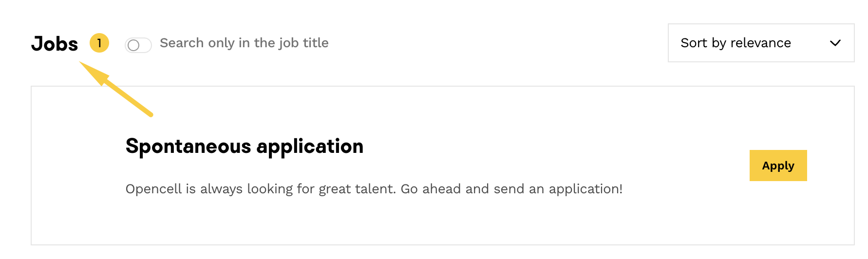The height and width of the screenshot is (259, 868).
Task: Click the Opencell job description text
Action: coord(374,189)
